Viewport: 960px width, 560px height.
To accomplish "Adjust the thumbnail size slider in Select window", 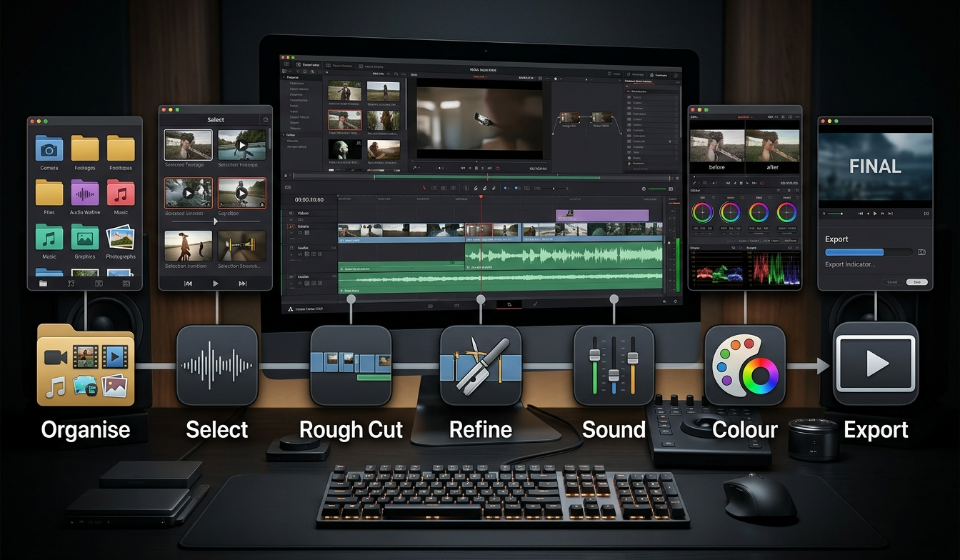I will click(215, 221).
